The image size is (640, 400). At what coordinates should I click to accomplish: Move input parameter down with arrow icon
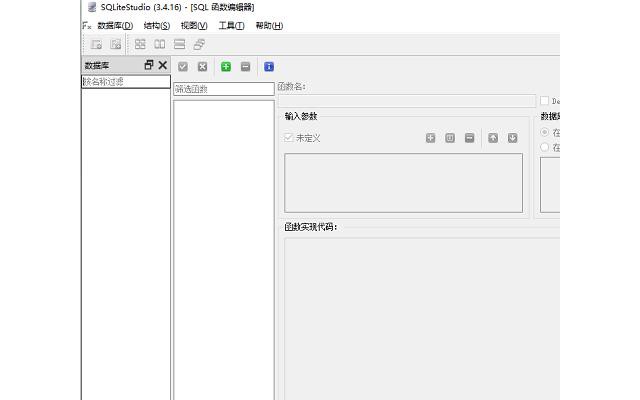[513, 138]
